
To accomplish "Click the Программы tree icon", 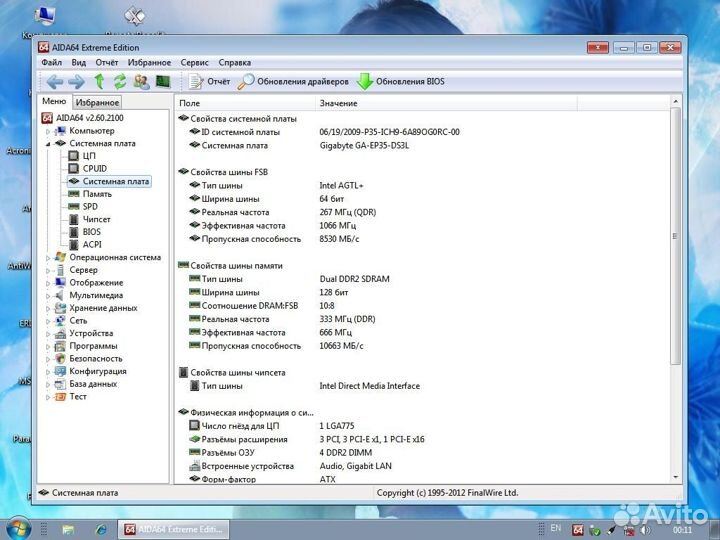I will tap(60, 346).
